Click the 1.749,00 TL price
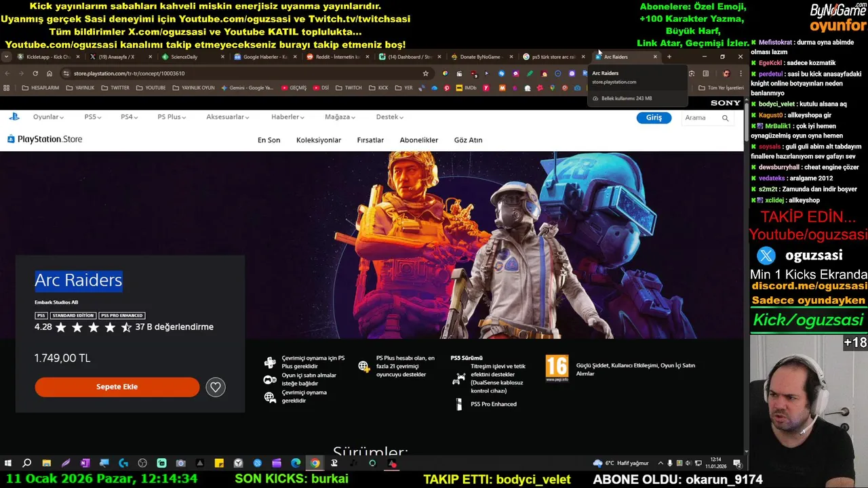Viewport: 868px width, 488px height. click(x=62, y=358)
